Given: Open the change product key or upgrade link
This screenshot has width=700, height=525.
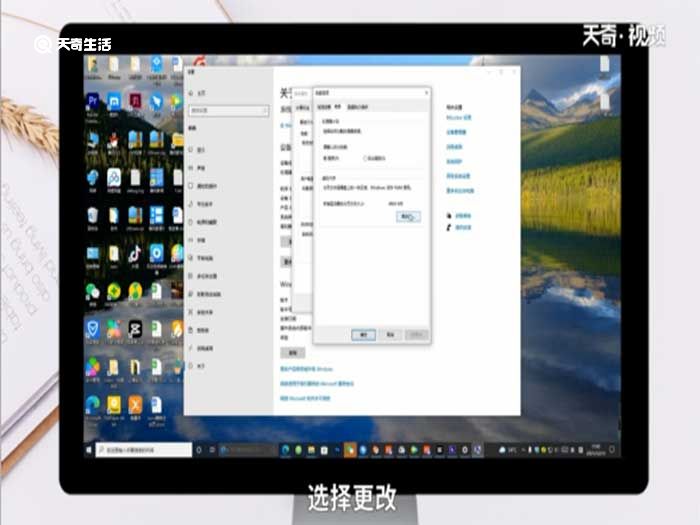Looking at the screenshot, I should pyautogui.click(x=306, y=369).
